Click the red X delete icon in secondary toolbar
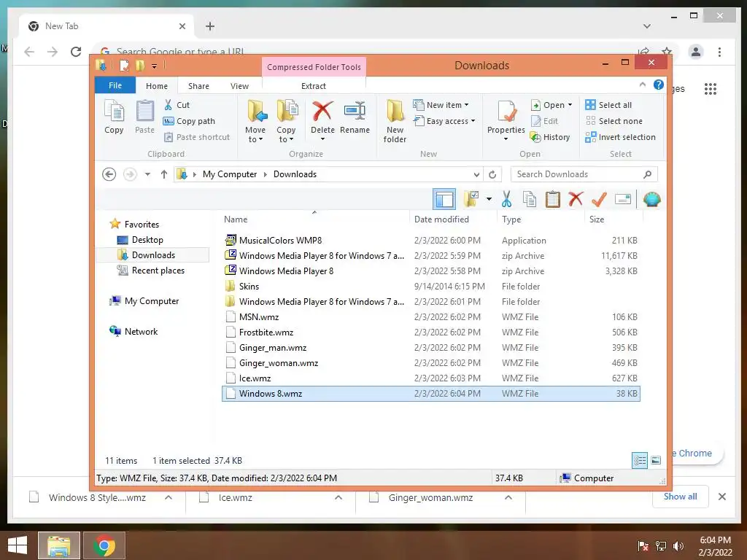 [x=576, y=198]
